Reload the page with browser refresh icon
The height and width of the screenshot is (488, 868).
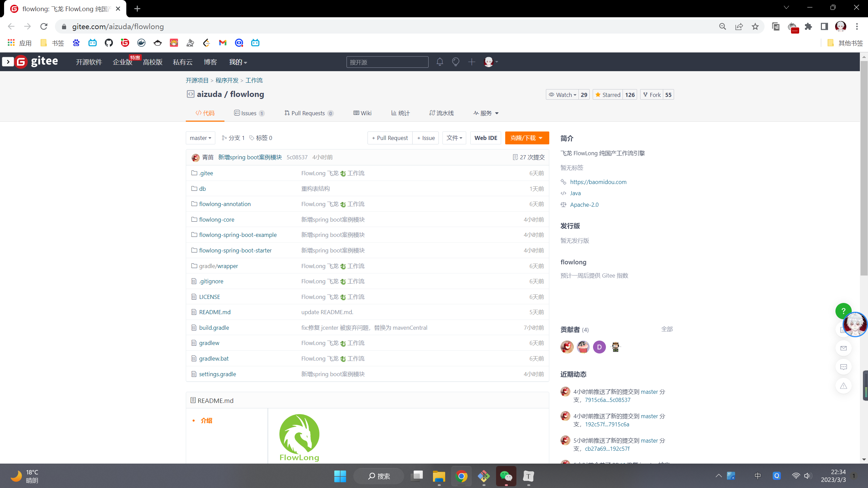coord(44,26)
